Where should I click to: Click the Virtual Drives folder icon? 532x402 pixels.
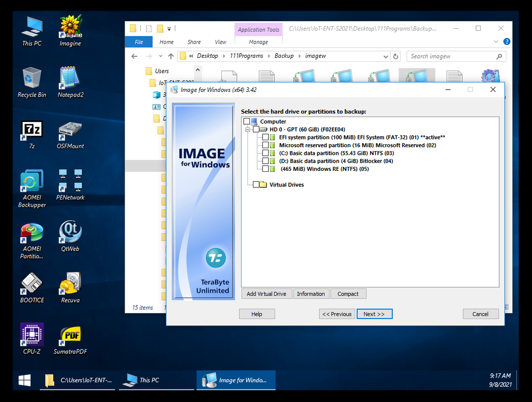pyautogui.click(x=263, y=184)
